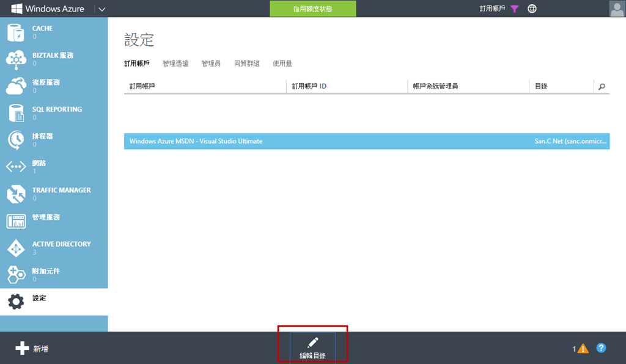Click the 編輯目錄 pencil icon
The image size is (626, 364).
[312, 343]
